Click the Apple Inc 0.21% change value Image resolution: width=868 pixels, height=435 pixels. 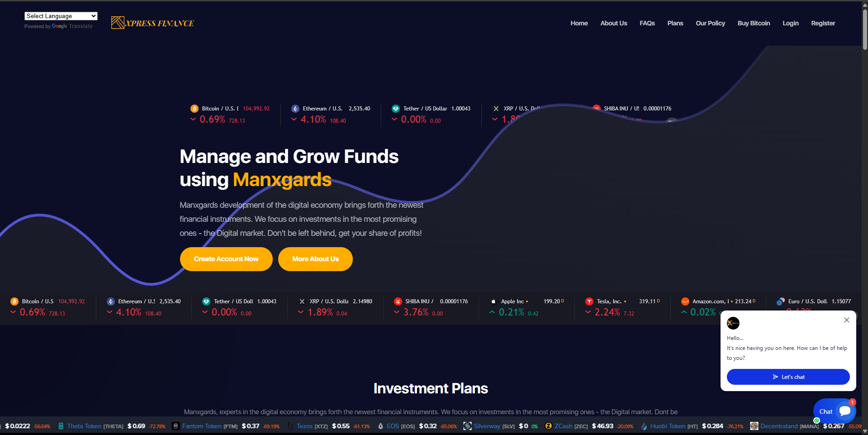pos(512,312)
